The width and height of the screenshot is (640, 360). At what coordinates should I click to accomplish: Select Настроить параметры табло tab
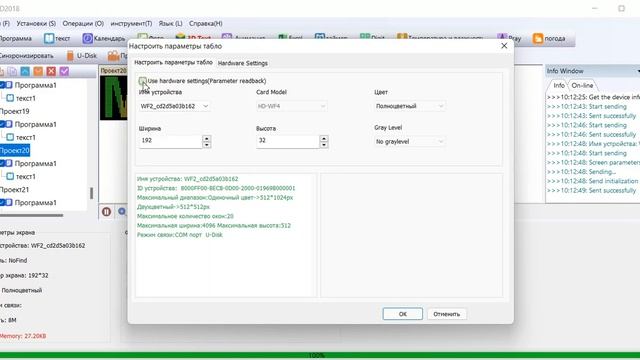(x=173, y=62)
